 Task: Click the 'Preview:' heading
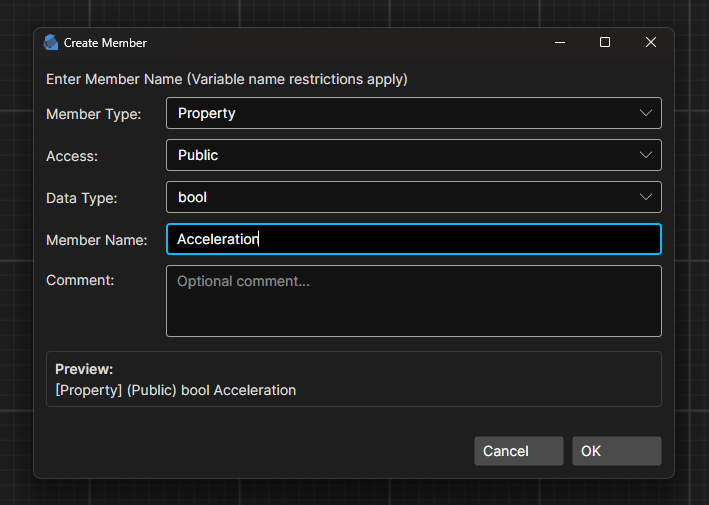coord(84,369)
